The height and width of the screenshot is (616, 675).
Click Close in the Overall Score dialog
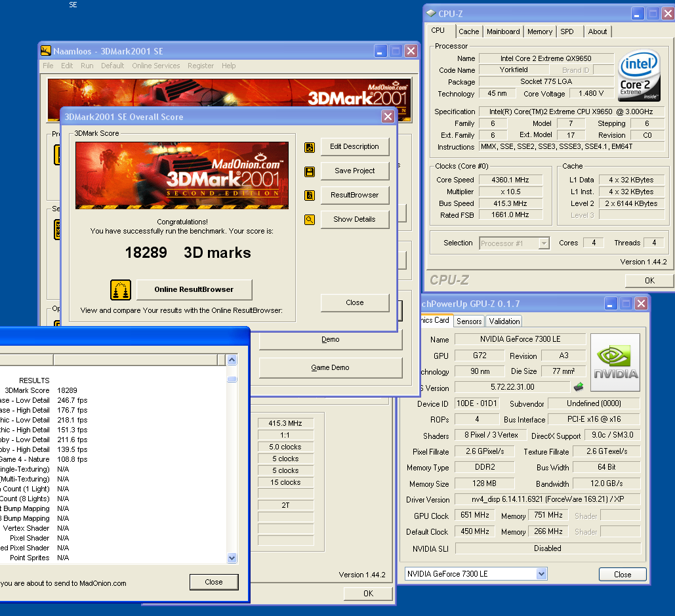[x=354, y=302]
